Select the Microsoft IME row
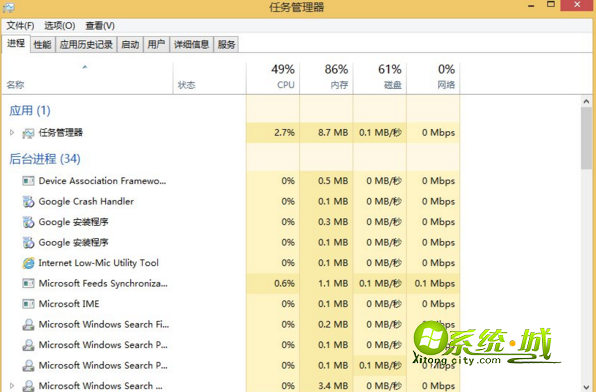Screen dimensions: 596x392 pyautogui.click(x=231, y=304)
